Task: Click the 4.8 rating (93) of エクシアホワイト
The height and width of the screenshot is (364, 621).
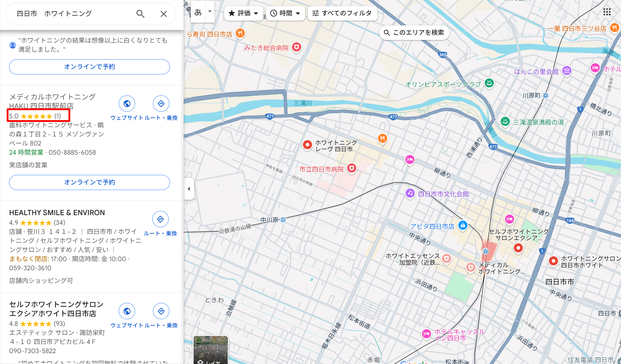Action: click(37, 324)
